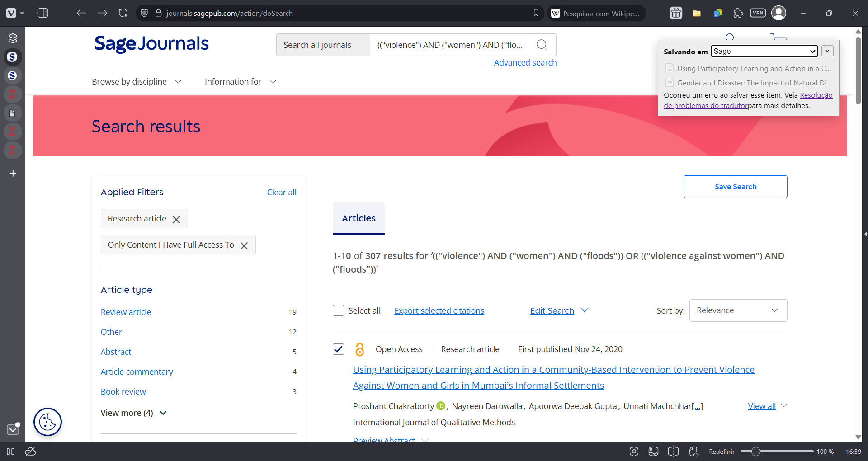868x461 pixels.
Task: Click Redefinir to reset zoom
Action: [722, 452]
